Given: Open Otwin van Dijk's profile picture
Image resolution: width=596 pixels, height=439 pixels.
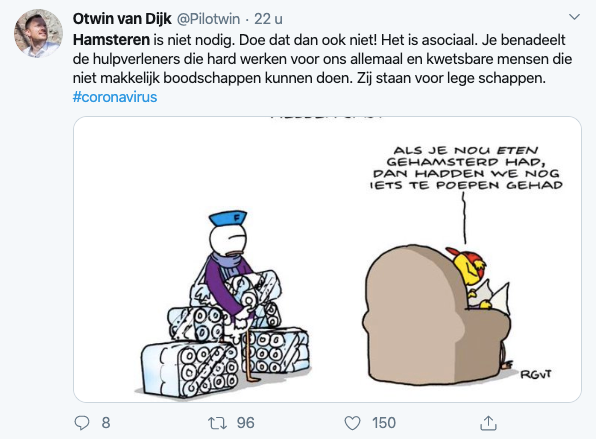Looking at the screenshot, I should pyautogui.click(x=38, y=33).
